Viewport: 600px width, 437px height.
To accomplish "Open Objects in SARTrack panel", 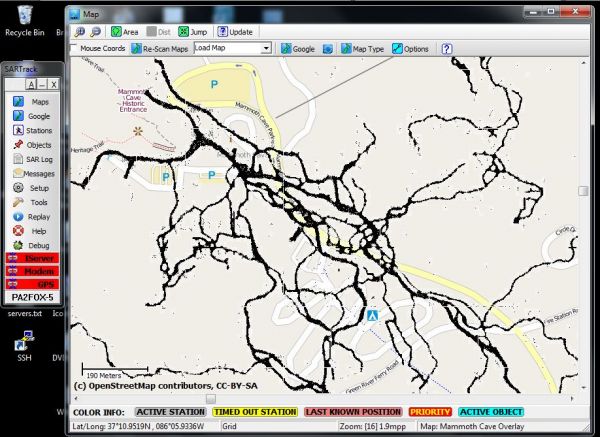I will (x=32, y=145).
